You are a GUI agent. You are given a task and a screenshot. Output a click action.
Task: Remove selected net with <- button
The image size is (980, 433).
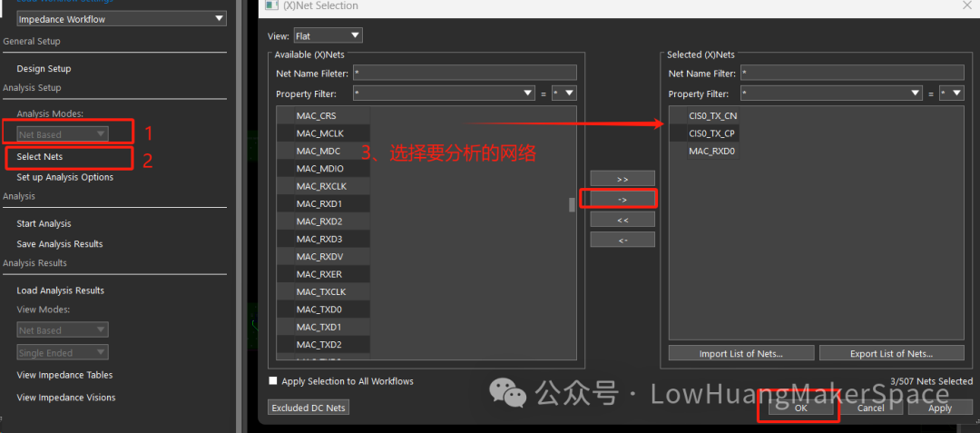pyautogui.click(x=622, y=240)
